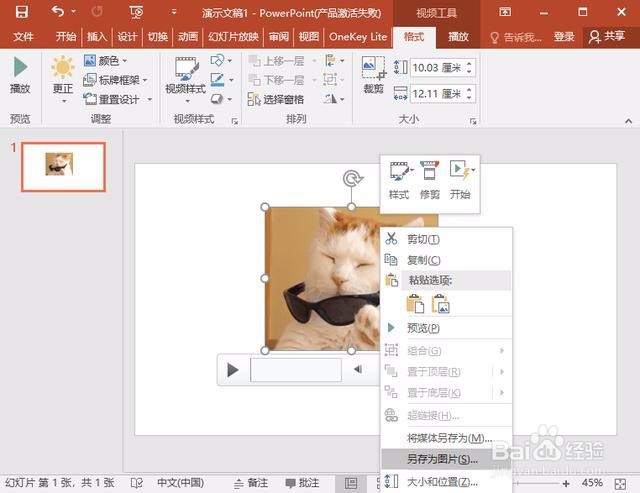Launch the 大小 group dialog launcher

[473, 121]
